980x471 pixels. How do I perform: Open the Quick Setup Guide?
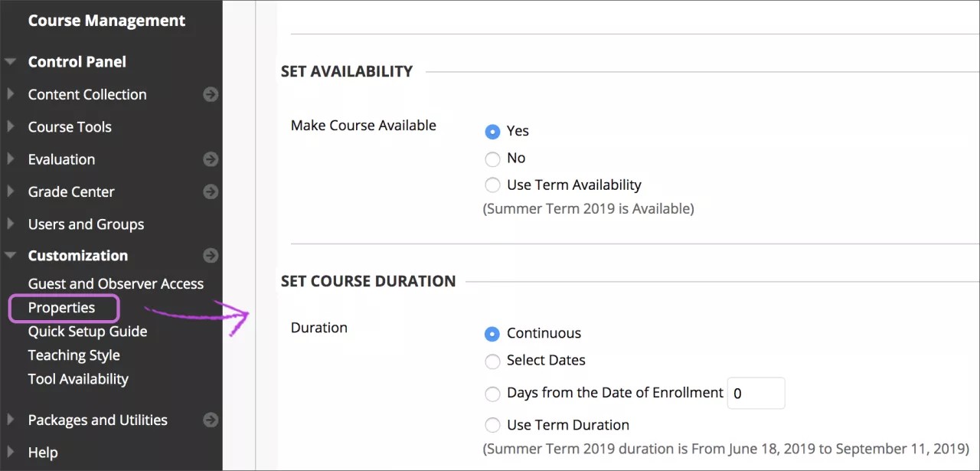click(x=87, y=331)
